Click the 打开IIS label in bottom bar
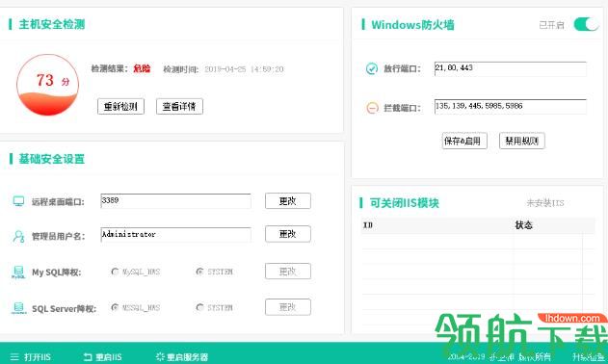Screen dimensions: 608x364 point(38,357)
